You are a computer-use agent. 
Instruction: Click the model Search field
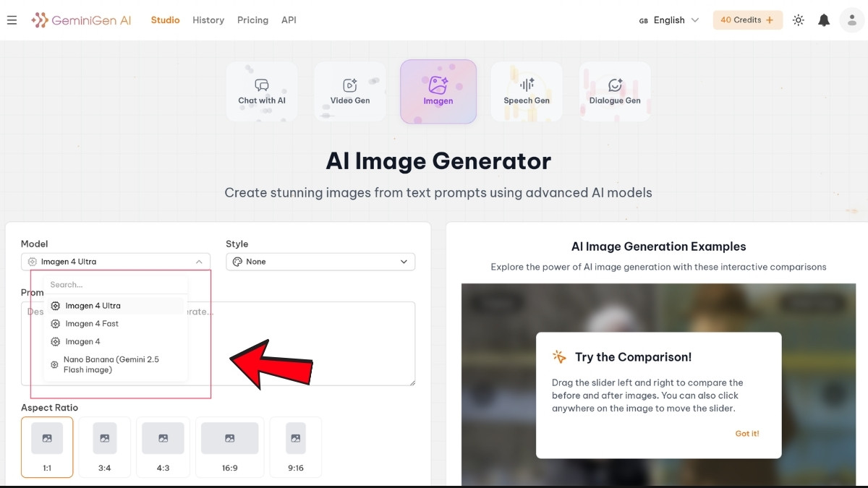[x=116, y=285]
